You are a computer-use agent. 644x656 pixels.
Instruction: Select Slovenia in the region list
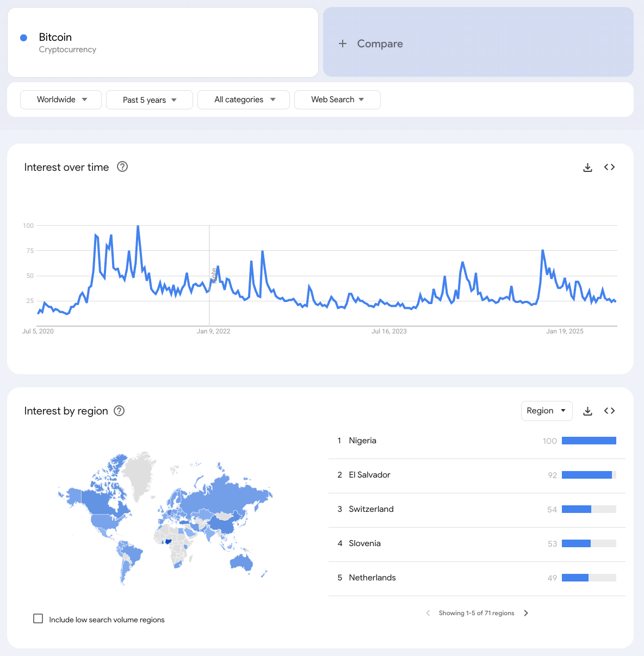[477, 544]
